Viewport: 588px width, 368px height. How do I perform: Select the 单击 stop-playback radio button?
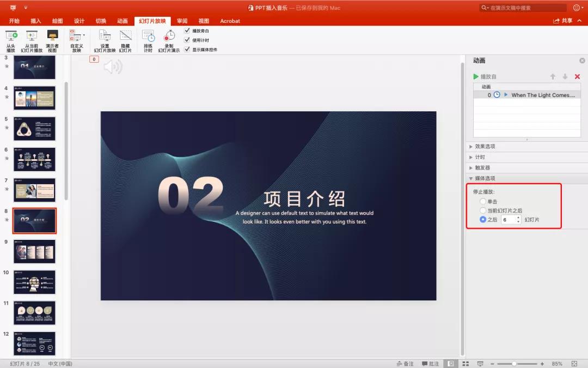coord(483,201)
